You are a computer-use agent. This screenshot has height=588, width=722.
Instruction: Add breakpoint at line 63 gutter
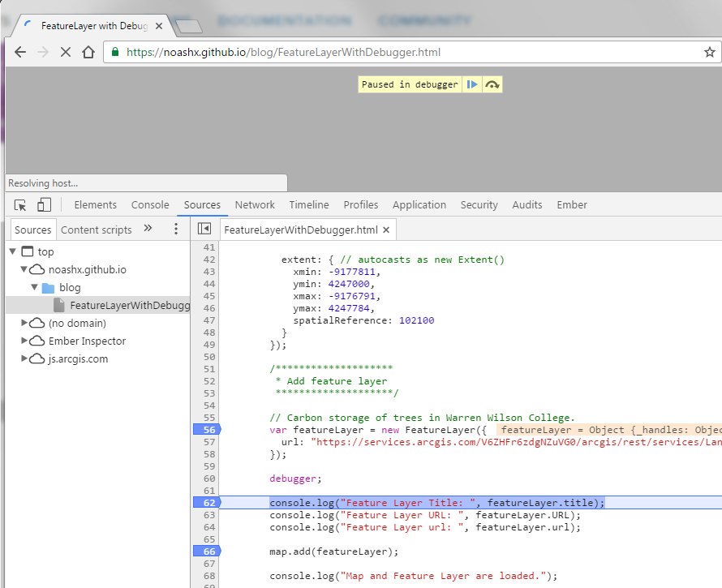click(209, 515)
